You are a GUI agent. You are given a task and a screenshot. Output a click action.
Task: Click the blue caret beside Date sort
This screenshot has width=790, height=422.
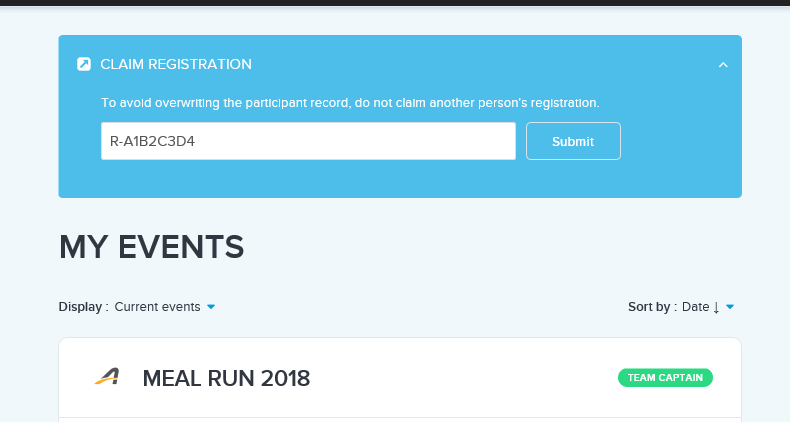point(730,307)
